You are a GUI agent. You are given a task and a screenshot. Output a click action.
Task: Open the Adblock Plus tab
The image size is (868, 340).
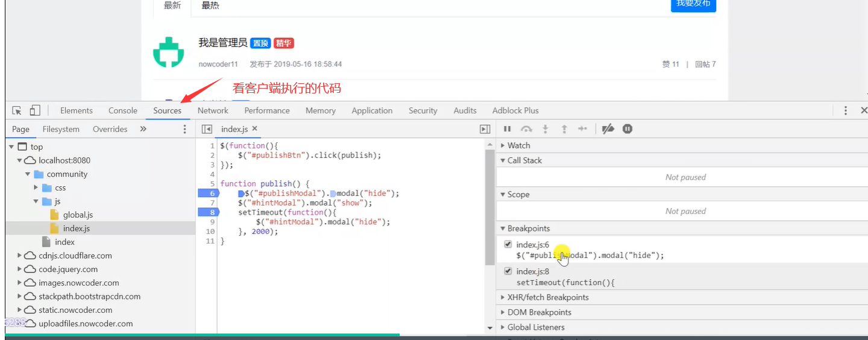(x=515, y=110)
